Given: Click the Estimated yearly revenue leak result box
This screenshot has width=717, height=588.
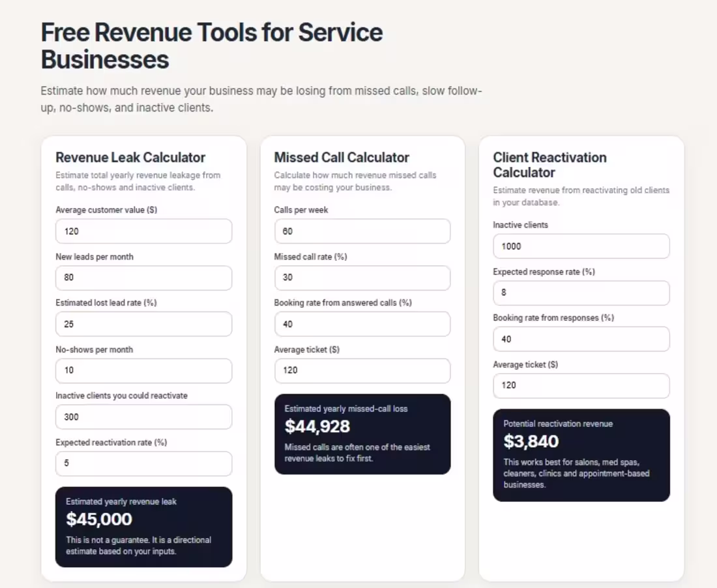Looking at the screenshot, I should tap(143, 527).
